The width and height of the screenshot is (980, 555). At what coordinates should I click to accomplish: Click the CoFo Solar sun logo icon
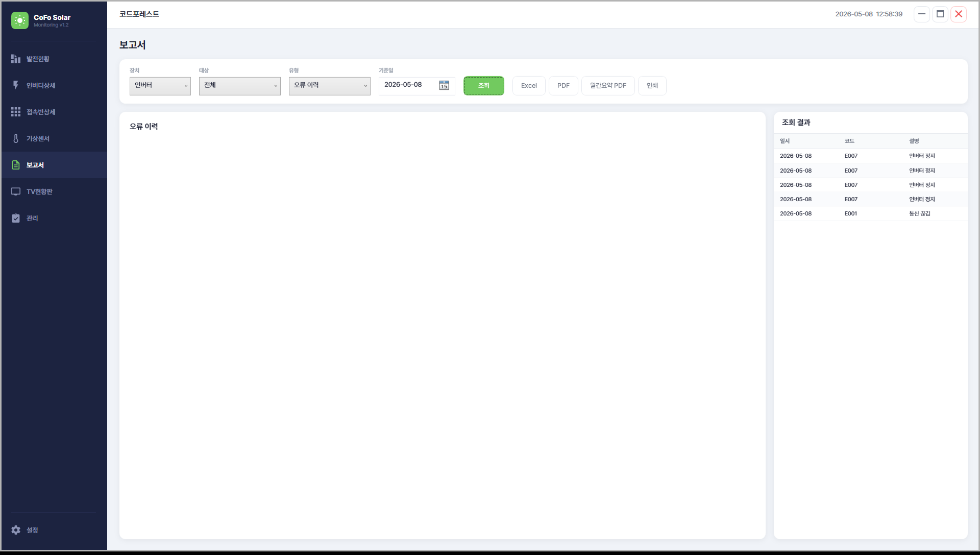[20, 20]
